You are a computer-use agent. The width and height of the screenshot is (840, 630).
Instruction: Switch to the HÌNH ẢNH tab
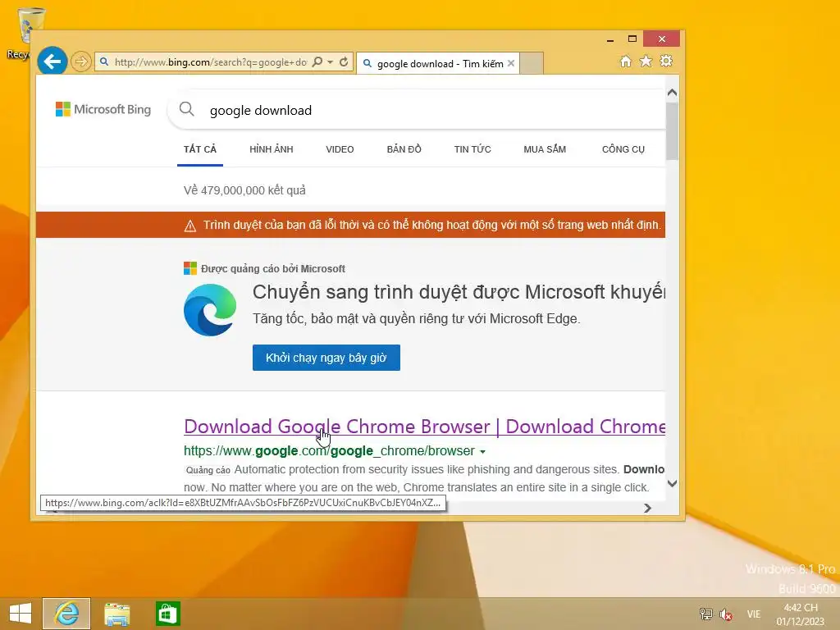[271, 149]
